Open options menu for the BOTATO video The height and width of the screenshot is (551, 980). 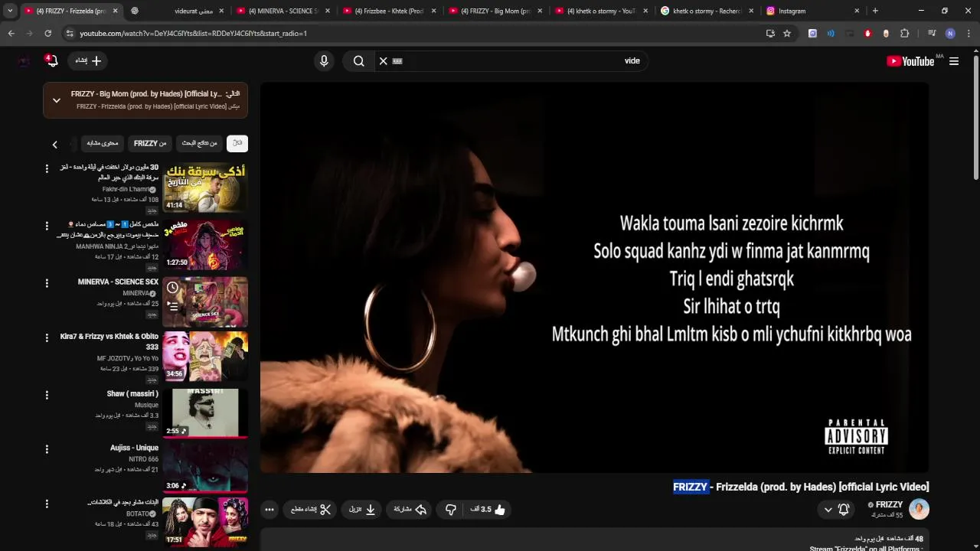coord(47,504)
